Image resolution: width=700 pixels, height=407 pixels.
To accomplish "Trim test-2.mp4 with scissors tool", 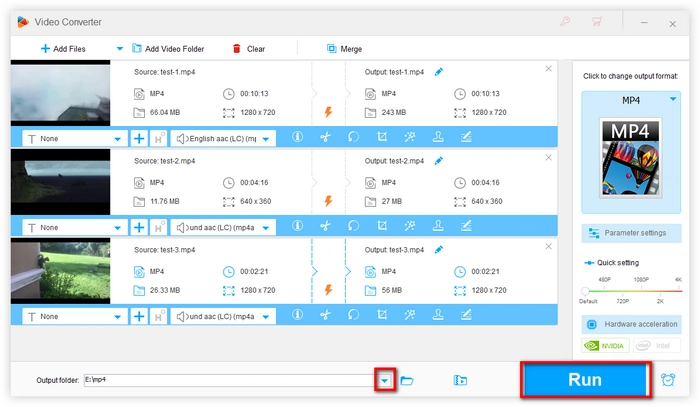I will coord(325,226).
